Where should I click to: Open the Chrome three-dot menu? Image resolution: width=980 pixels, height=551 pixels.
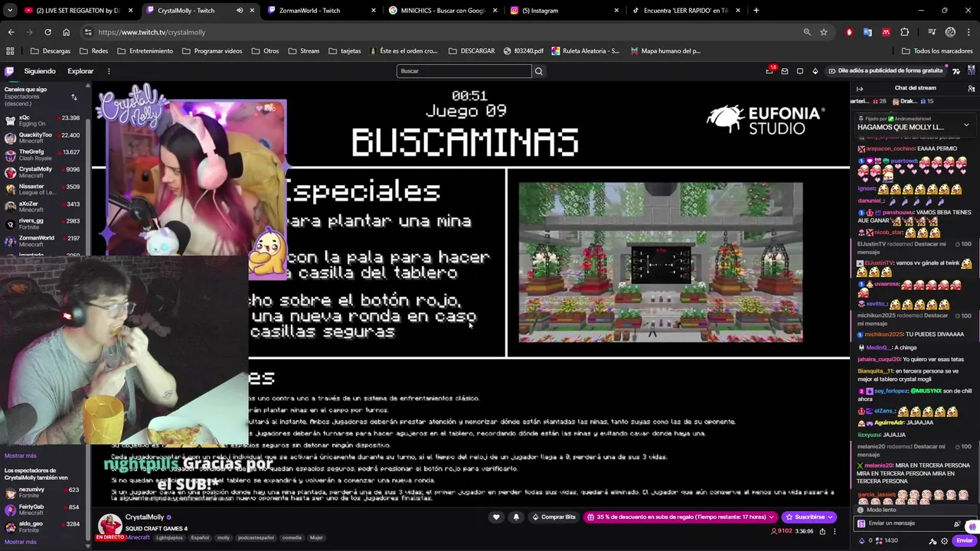point(969,32)
